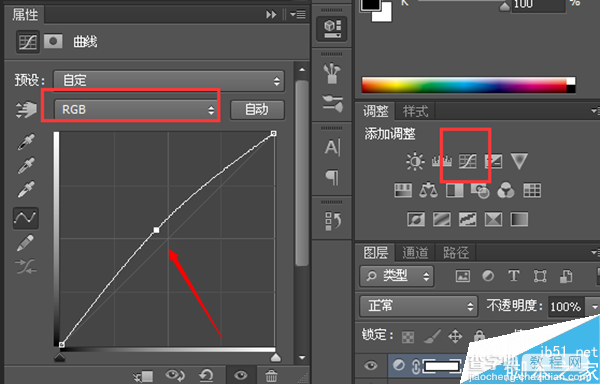
Task: Open the blend mode dropdown 正常
Action: pos(419,306)
